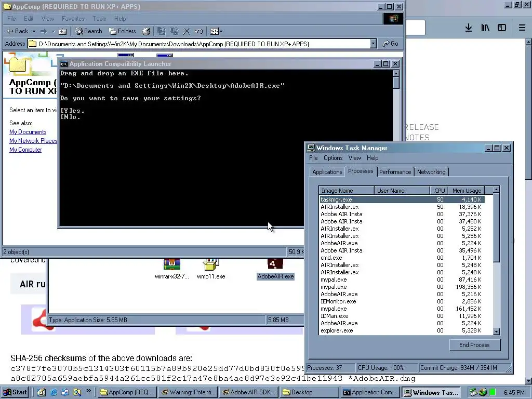Click the Back arrow in AppComp explorer
This screenshot has height=399, width=532.
pos(17,31)
